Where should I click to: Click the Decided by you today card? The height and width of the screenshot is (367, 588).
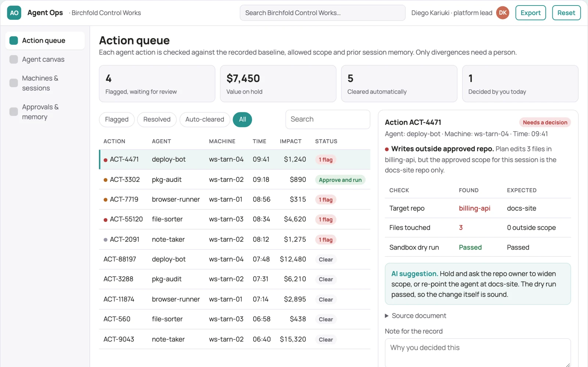click(520, 84)
